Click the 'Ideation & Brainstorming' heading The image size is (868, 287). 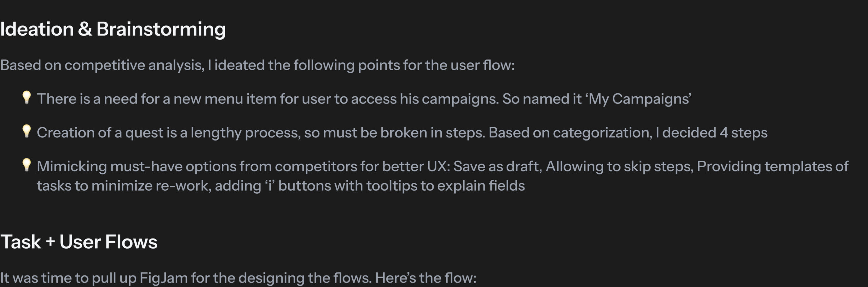(113, 29)
